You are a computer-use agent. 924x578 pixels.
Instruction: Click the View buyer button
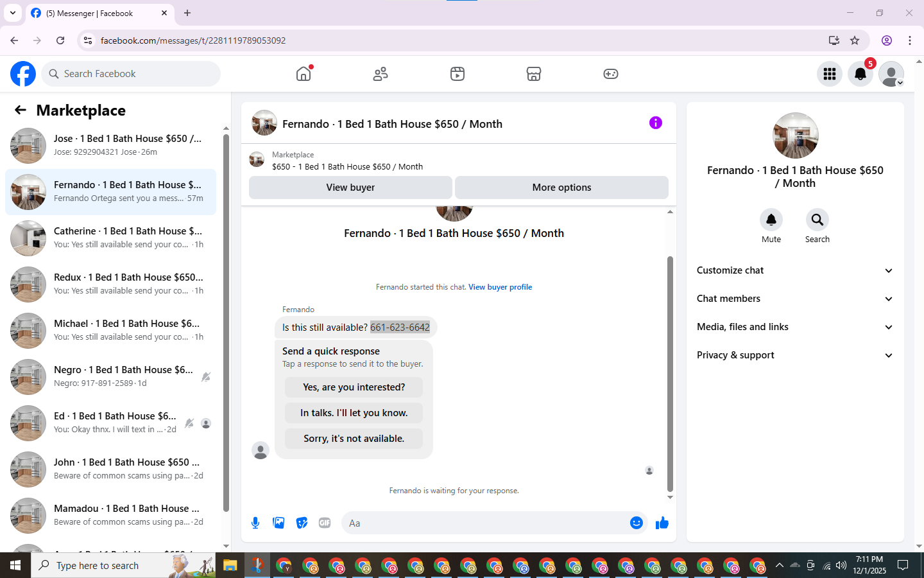click(350, 188)
